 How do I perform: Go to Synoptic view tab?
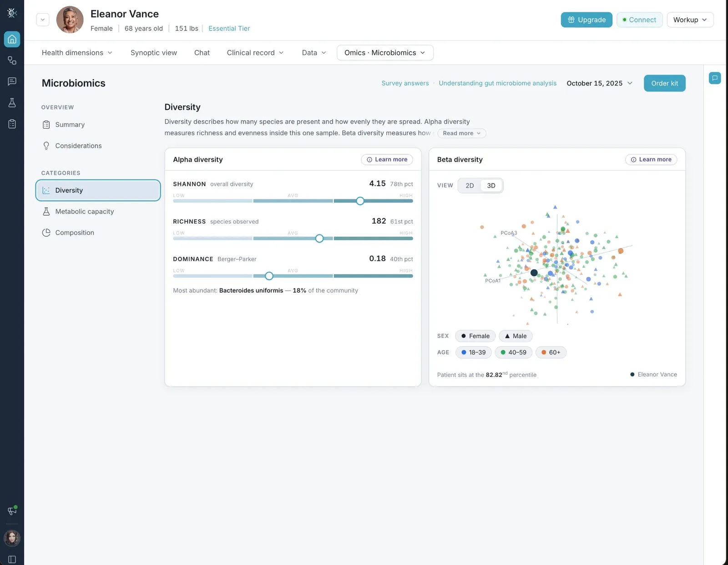pyautogui.click(x=154, y=53)
